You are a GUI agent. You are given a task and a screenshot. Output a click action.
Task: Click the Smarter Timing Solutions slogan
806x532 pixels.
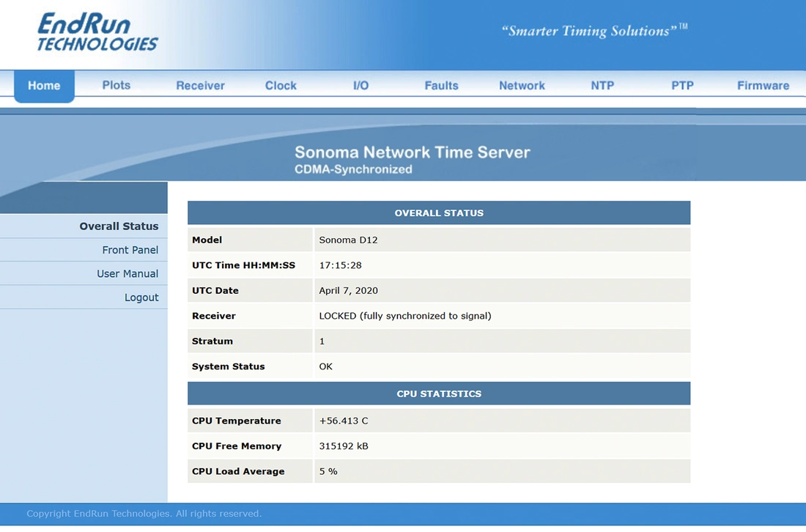[x=595, y=31]
